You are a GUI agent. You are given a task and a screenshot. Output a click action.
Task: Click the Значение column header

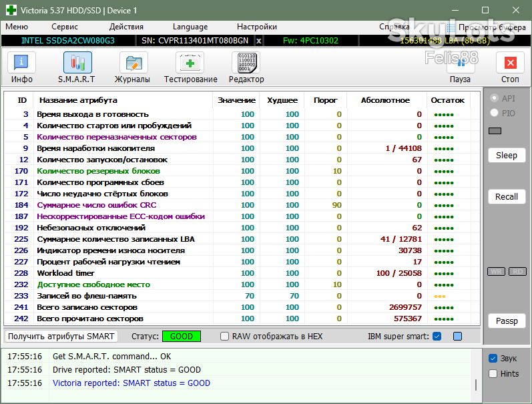(236, 100)
